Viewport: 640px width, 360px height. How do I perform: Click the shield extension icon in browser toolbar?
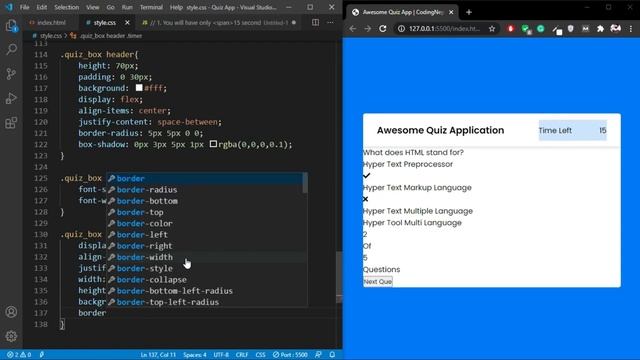pos(571,29)
